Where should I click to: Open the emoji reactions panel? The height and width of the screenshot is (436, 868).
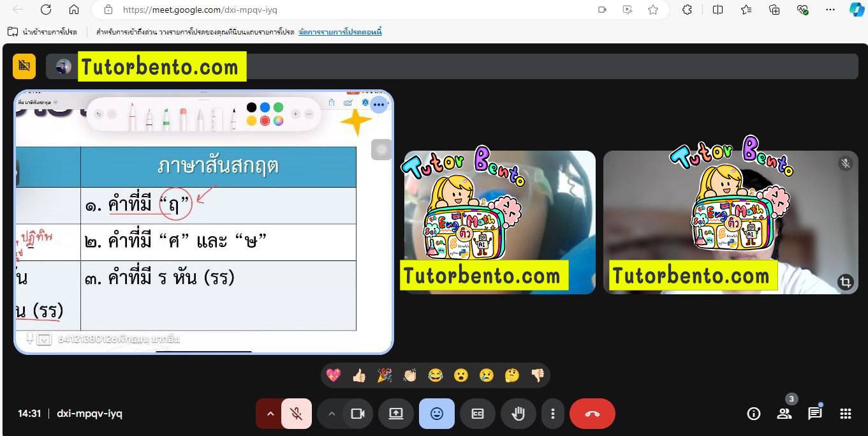[436, 414]
